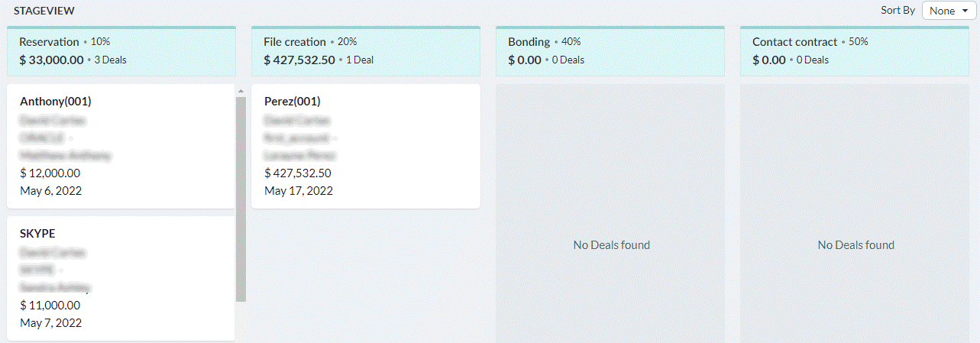
Task: Open the Perez(001) deal
Action: (x=366, y=146)
